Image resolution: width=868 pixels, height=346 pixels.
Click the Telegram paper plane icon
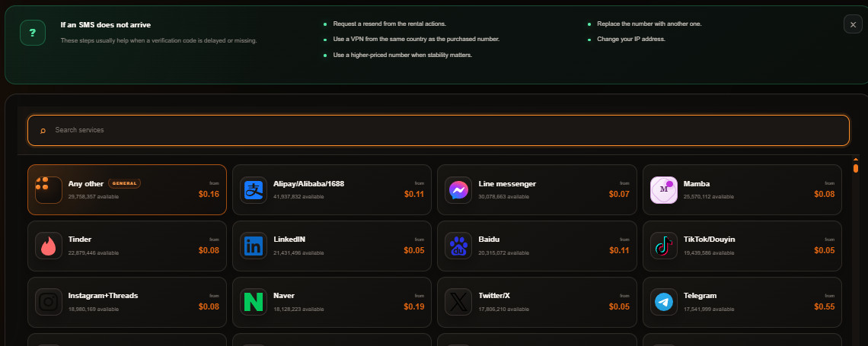[x=664, y=302]
